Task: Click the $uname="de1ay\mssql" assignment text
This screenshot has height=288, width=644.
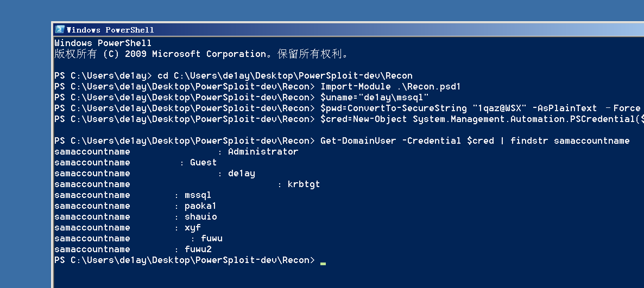Action: [375, 98]
